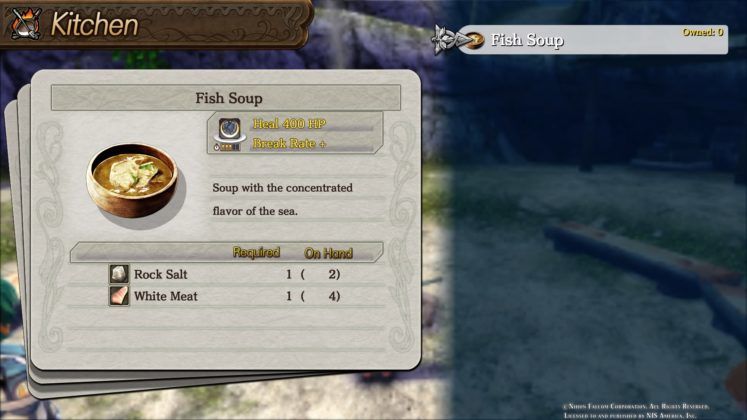Select the Rock Salt ingredient row
Screen dimensions: 747x420
pyautogui.click(x=226, y=274)
